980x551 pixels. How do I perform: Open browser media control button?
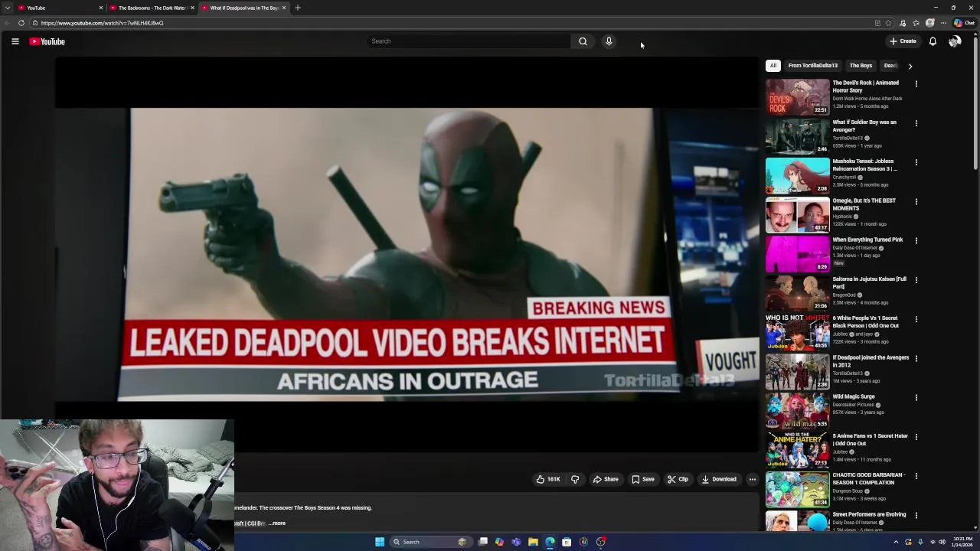(x=902, y=23)
